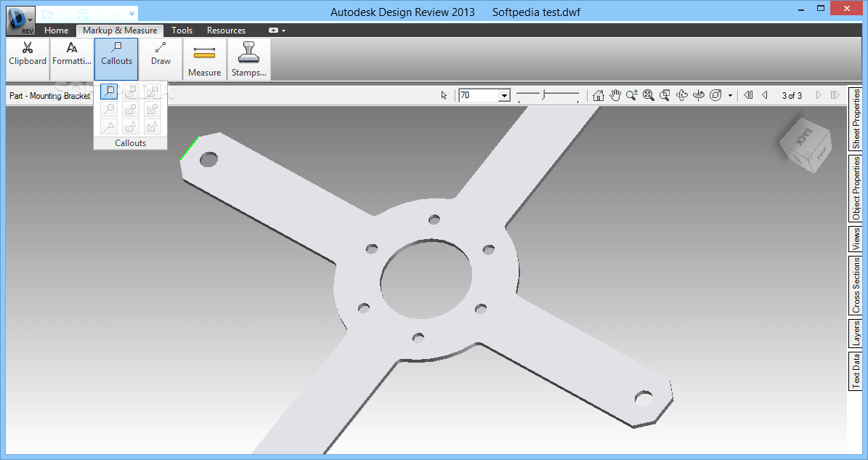Select the rectangle callout tool

(109, 91)
